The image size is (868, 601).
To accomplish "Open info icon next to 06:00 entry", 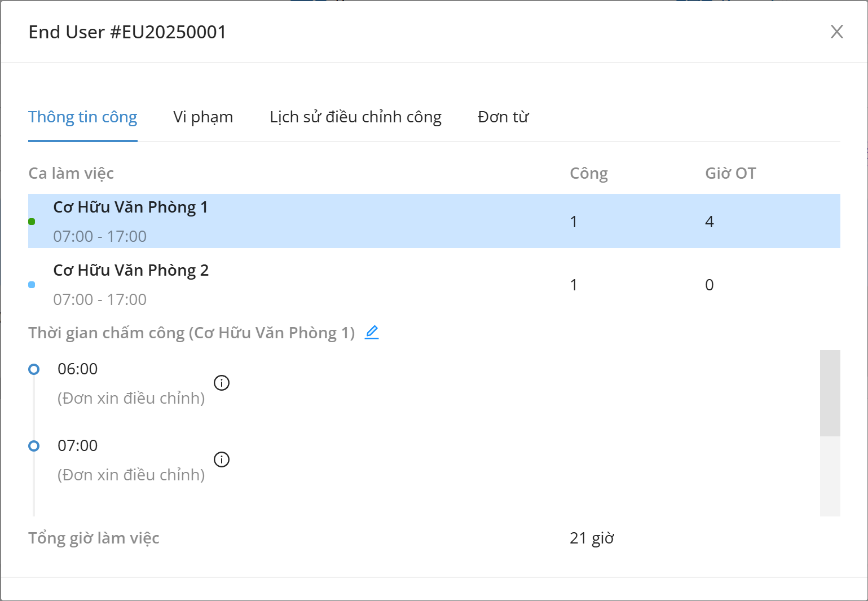I will [x=222, y=383].
